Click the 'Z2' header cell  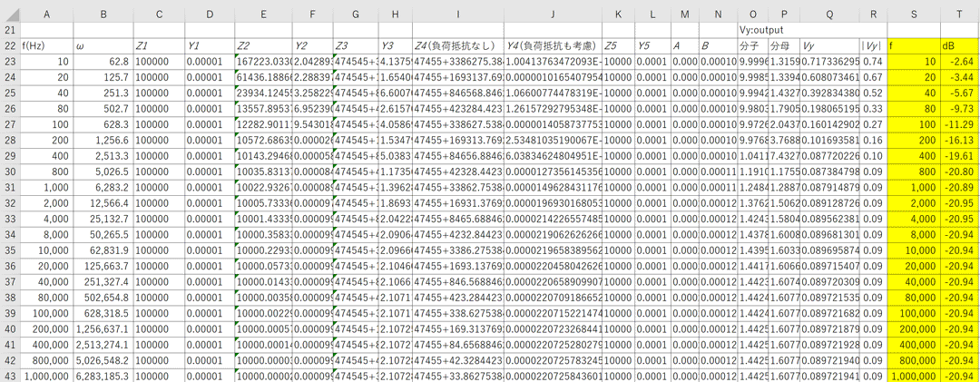(x=263, y=46)
